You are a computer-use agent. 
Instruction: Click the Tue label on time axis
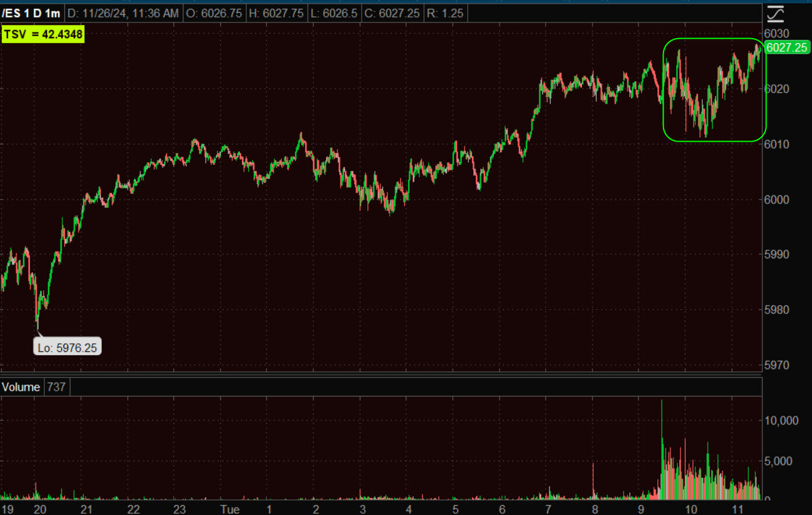pos(230,509)
